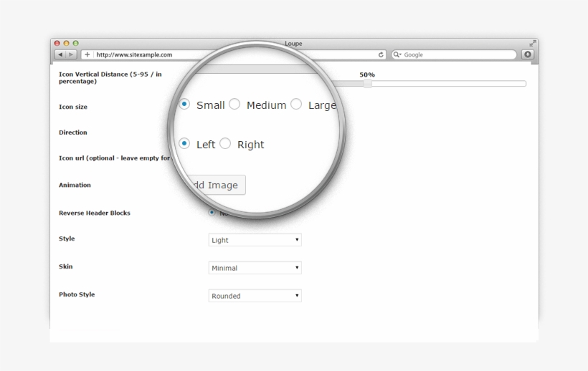588x371 pixels.
Task: Expand the Skin dropdown showing Minimal
Action: point(255,268)
